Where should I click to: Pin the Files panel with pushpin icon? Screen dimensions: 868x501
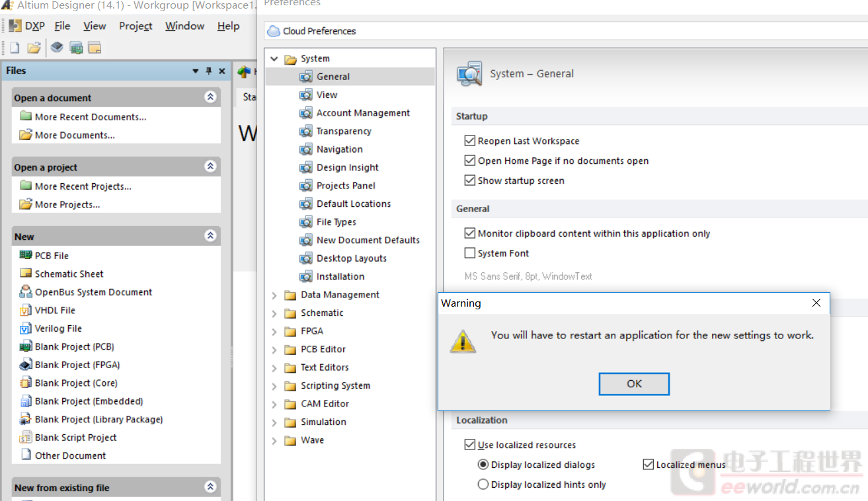tap(209, 71)
